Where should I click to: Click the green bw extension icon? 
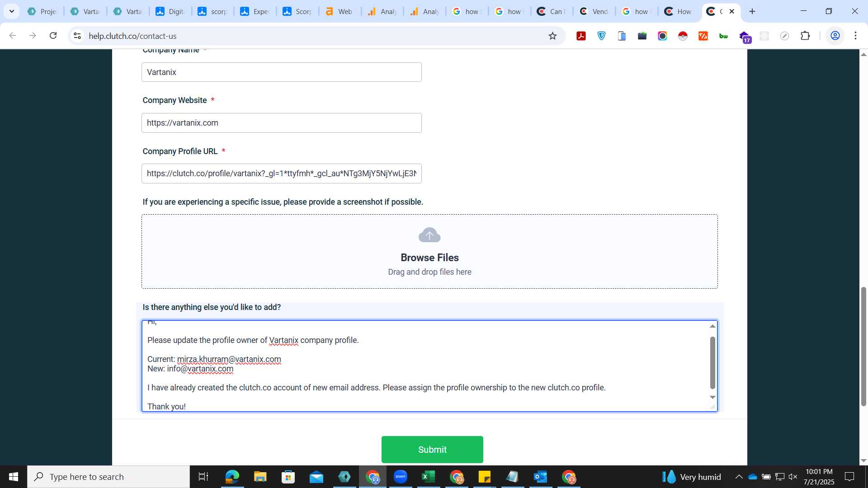(723, 36)
